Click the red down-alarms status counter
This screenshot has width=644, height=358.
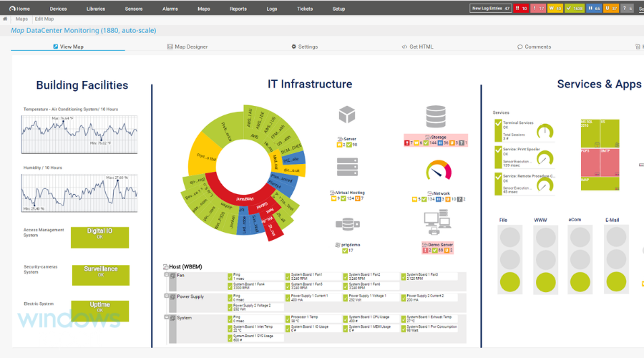pos(520,9)
